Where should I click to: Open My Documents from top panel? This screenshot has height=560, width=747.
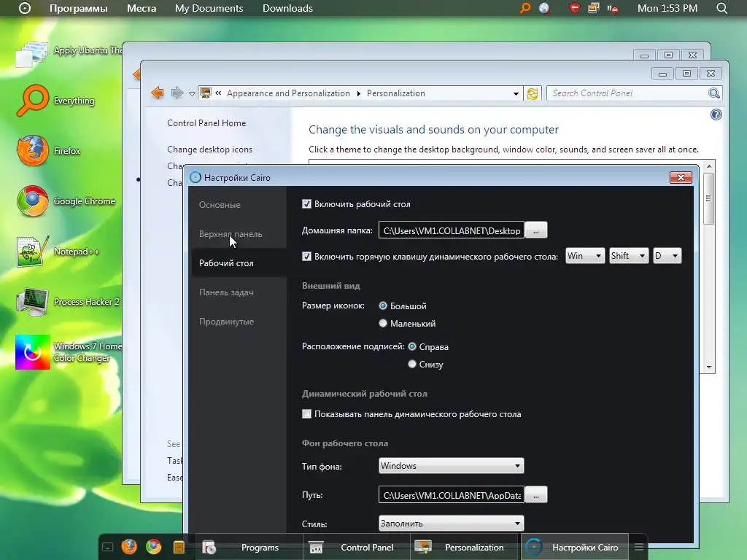[x=209, y=8]
